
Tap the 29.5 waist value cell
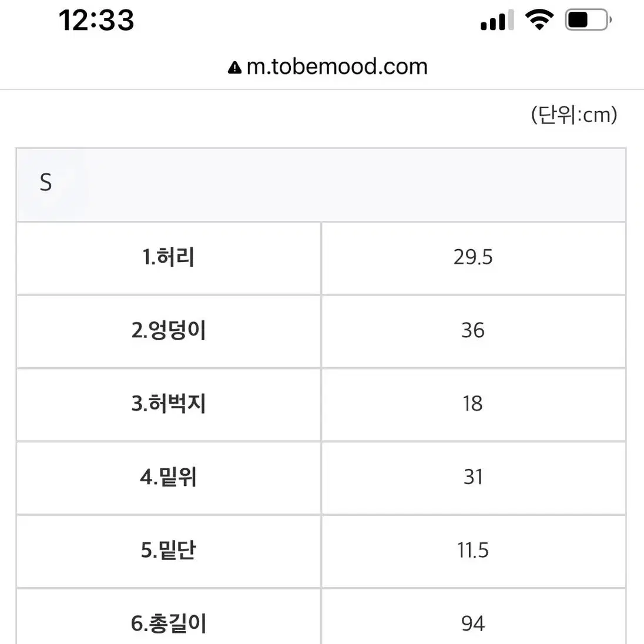[474, 259]
